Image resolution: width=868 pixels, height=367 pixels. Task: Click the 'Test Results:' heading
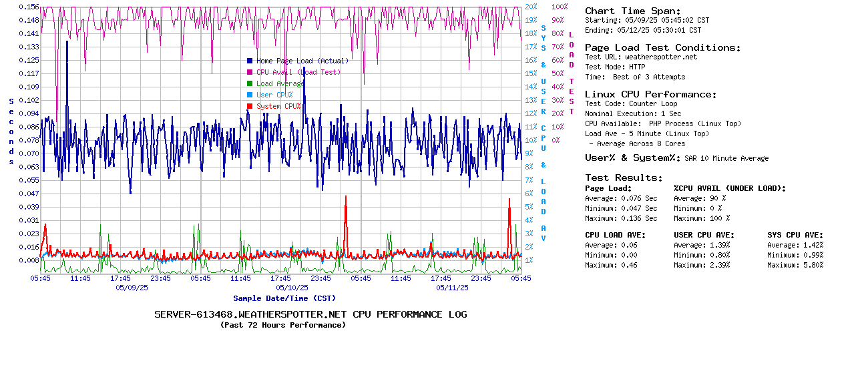[624, 177]
